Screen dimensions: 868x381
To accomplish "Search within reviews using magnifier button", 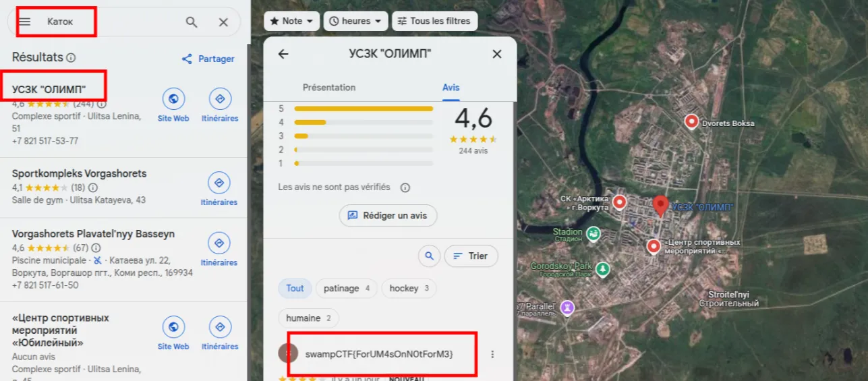I will click(429, 256).
